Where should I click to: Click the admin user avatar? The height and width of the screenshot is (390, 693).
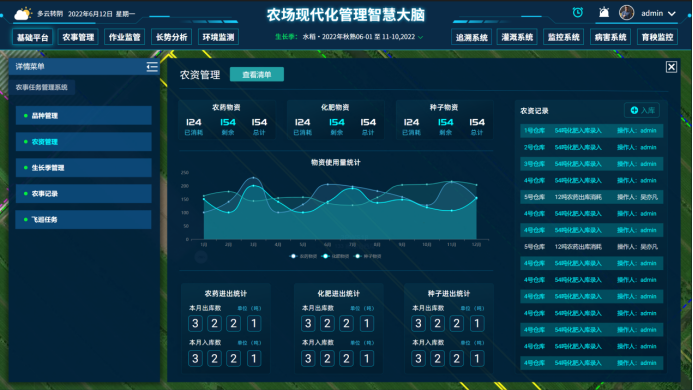point(626,13)
